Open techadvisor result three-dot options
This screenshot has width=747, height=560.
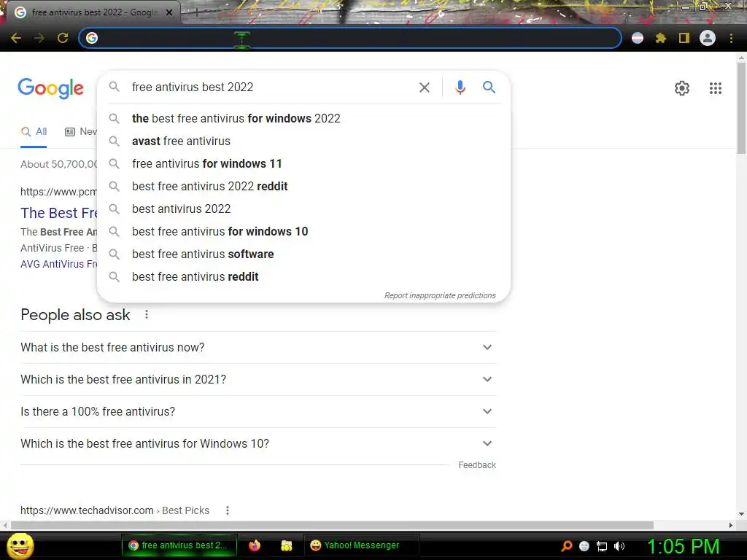(x=228, y=510)
